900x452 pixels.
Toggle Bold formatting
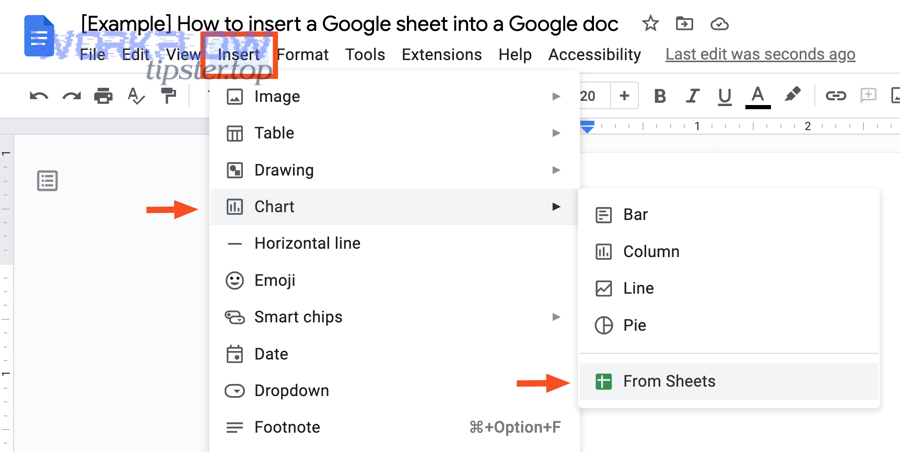point(660,96)
